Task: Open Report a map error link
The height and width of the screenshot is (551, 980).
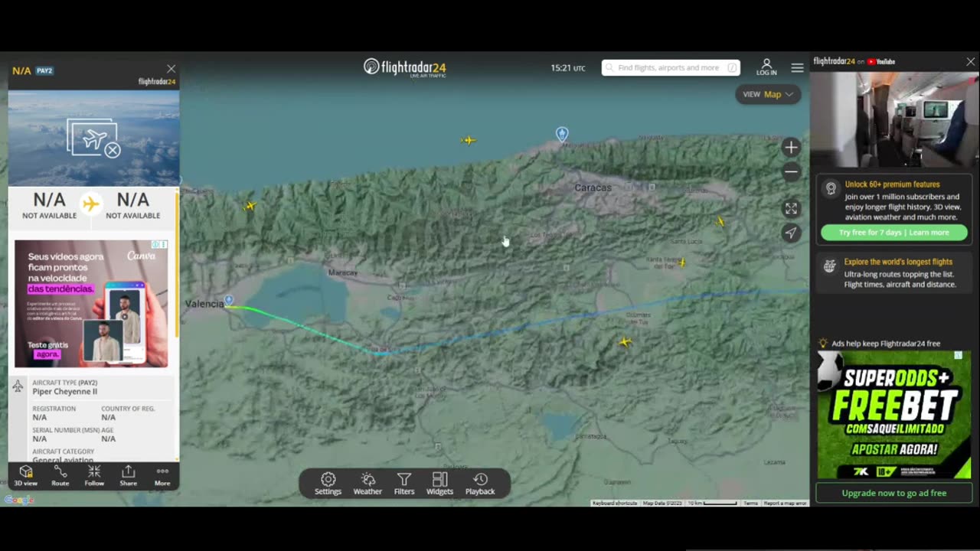Action: tap(785, 503)
